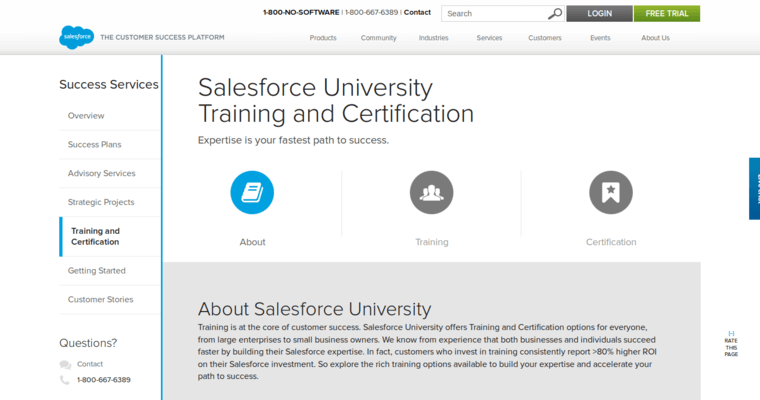Expand the Services navigation menu
This screenshot has width=760, height=400.
click(x=489, y=38)
